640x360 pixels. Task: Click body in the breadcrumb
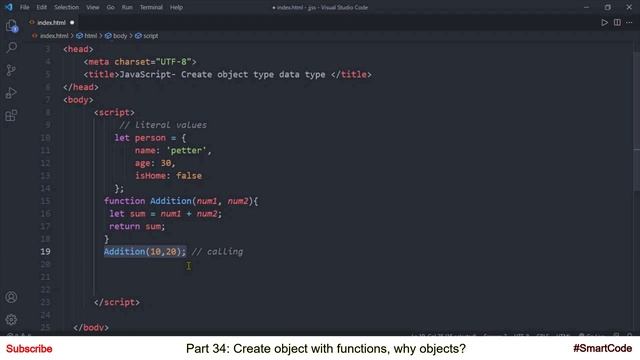point(120,36)
